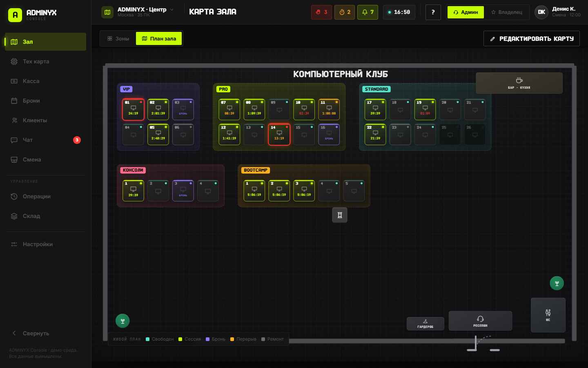
Task: Click the Бар · Кухня coffee cup zone
Action: (519, 83)
